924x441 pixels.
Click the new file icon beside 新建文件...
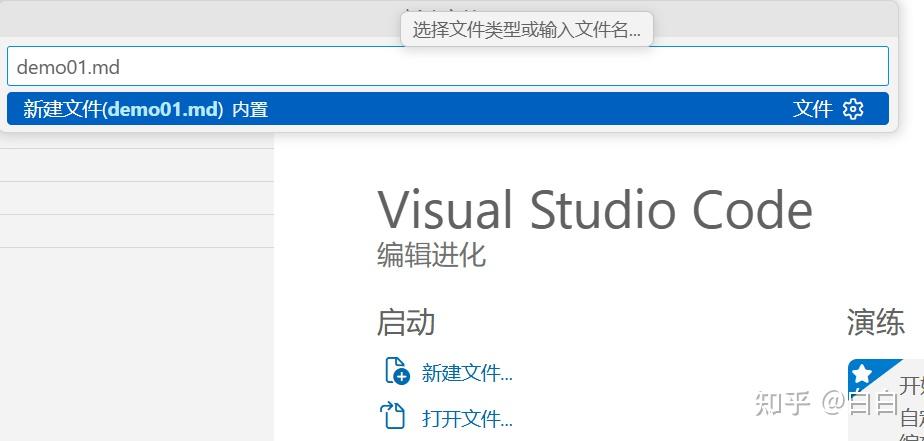pos(397,371)
